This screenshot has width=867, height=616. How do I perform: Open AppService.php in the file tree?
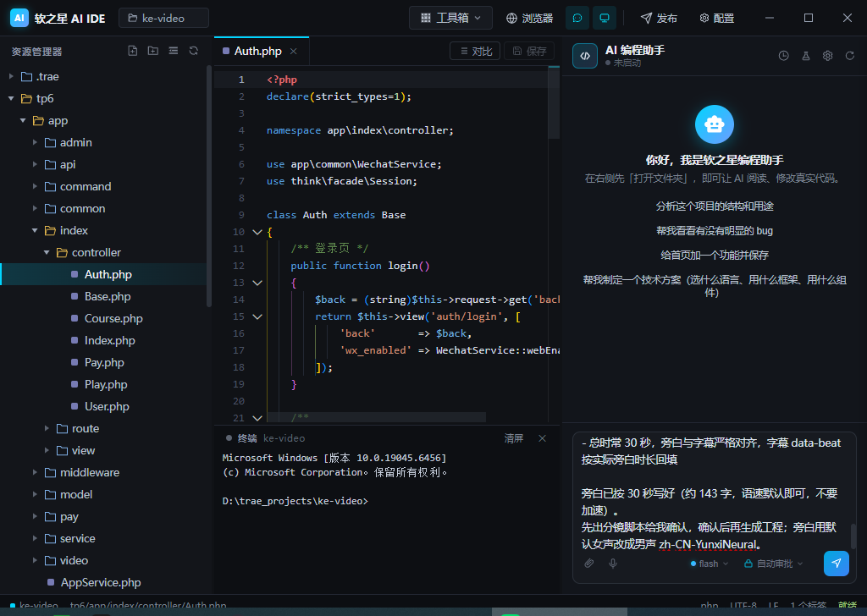(x=103, y=582)
